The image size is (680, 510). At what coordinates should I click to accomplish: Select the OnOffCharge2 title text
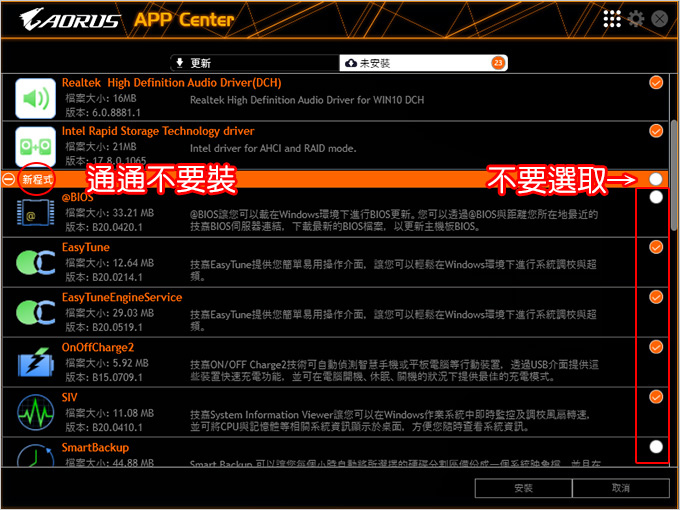pyautogui.click(x=98, y=347)
